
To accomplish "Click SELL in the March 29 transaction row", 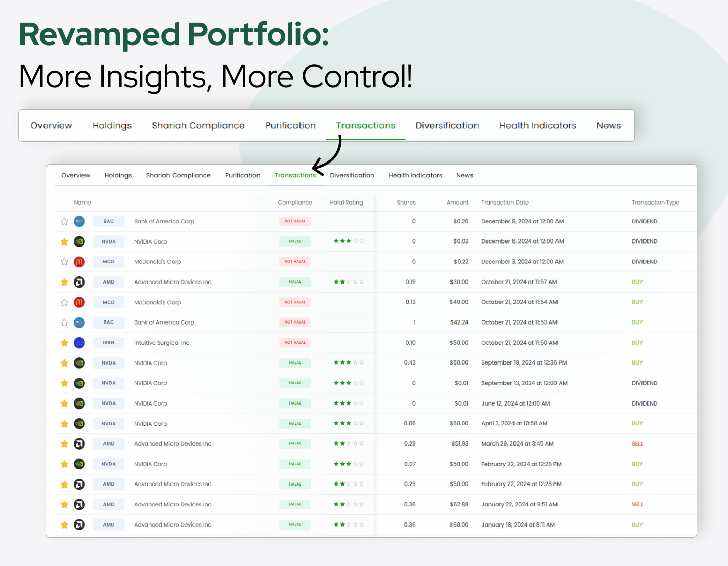I will pos(637,444).
